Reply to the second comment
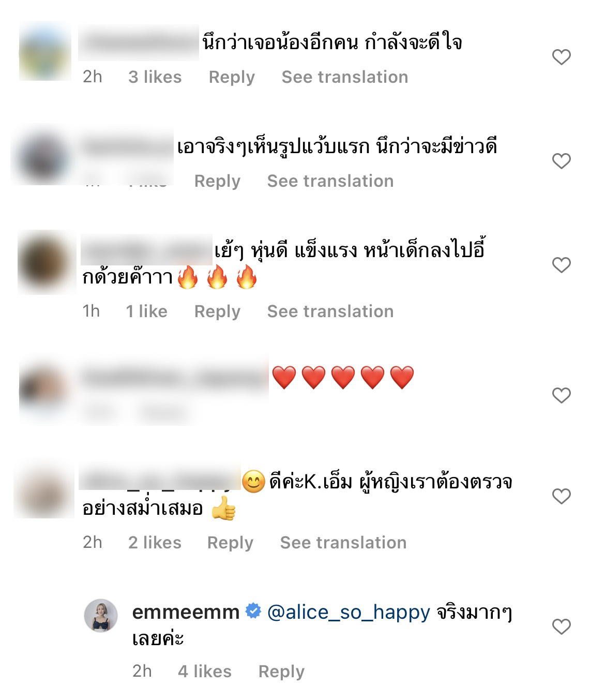This screenshot has height=700, width=605. pyautogui.click(x=217, y=181)
